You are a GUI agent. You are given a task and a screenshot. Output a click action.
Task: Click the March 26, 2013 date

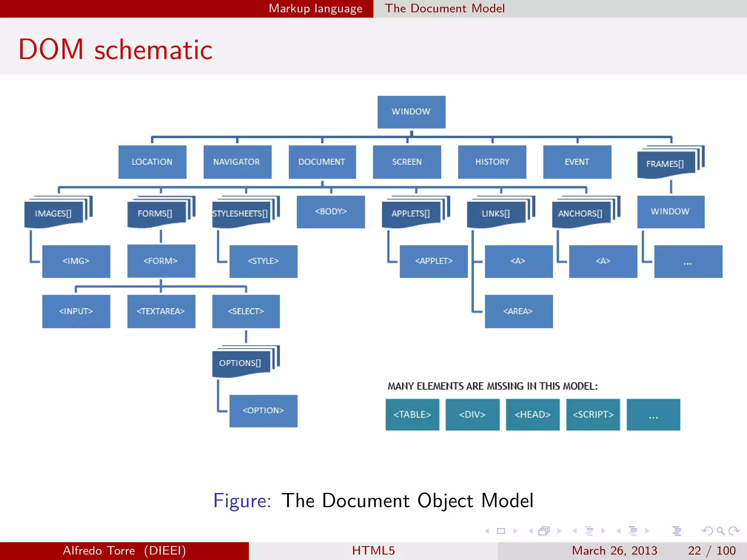click(615, 551)
